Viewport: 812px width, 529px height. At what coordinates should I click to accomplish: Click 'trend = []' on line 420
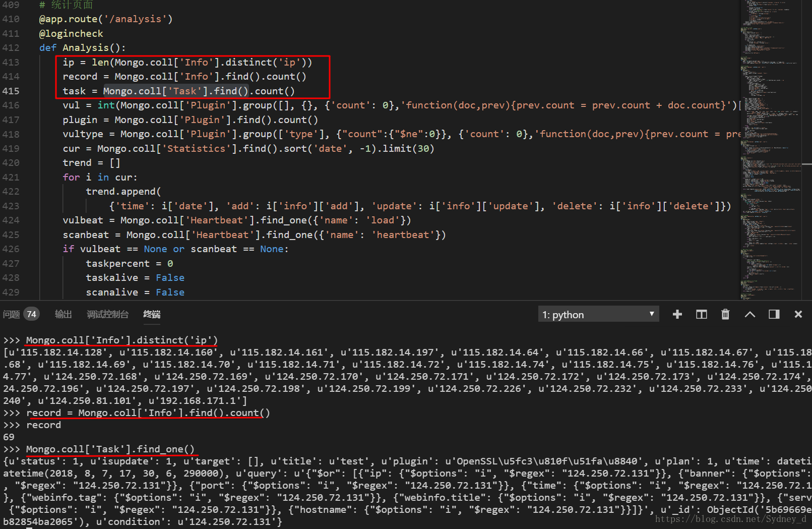91,162
